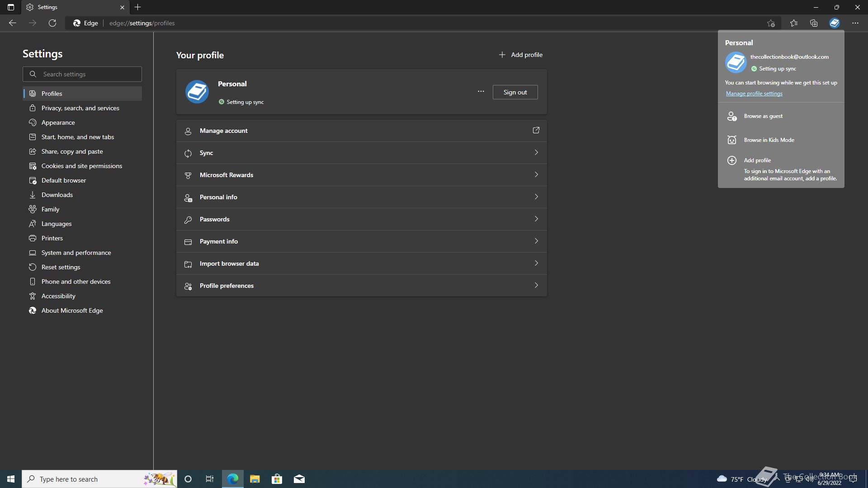The width and height of the screenshot is (868, 488).
Task: Open Share, copy and paste settings
Action: 82,151
